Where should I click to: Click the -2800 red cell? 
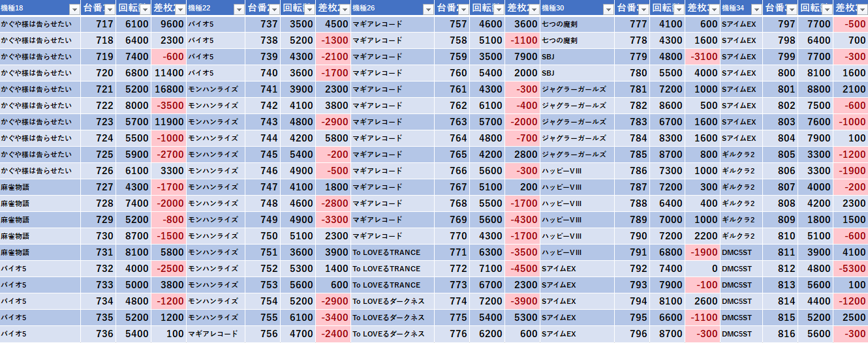[333, 203]
